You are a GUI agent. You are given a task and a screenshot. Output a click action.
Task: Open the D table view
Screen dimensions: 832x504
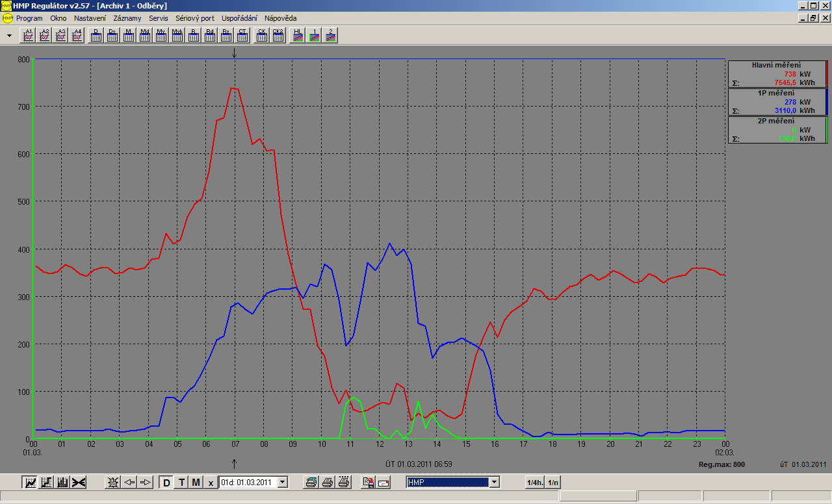tap(96, 35)
